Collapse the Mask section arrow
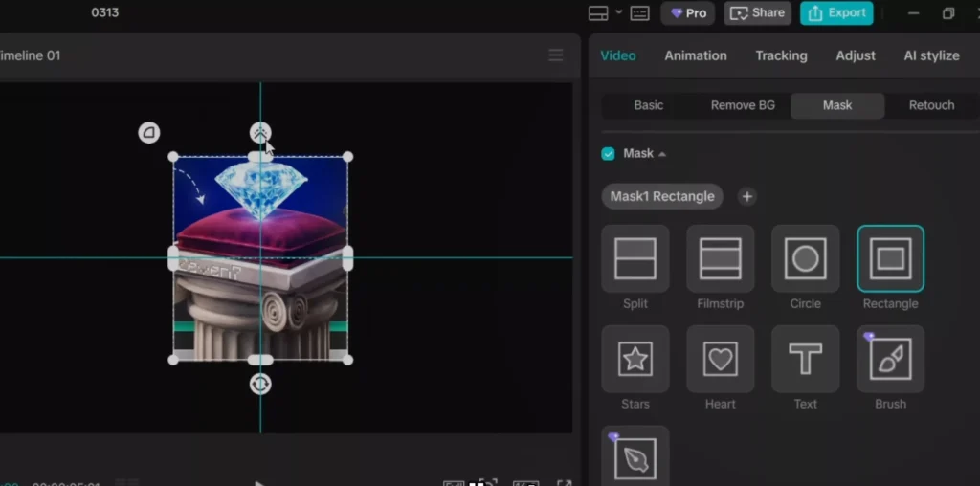Image resolution: width=980 pixels, height=486 pixels. point(662,154)
